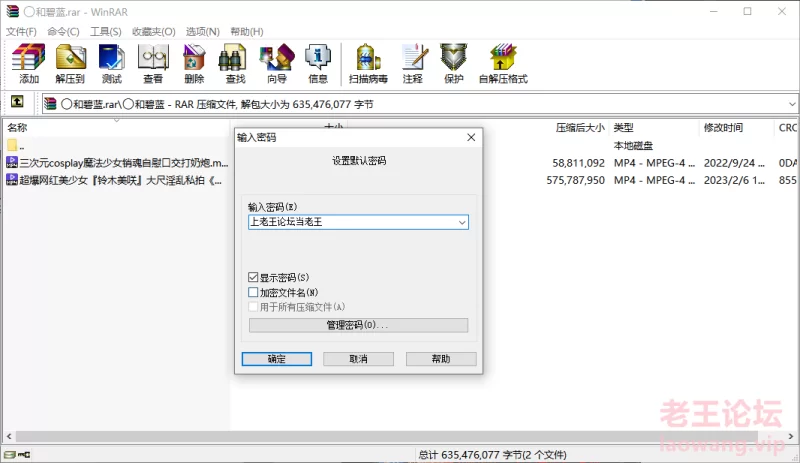Show archive 信息 (Info) icon
This screenshot has height=463, width=800.
click(318, 63)
